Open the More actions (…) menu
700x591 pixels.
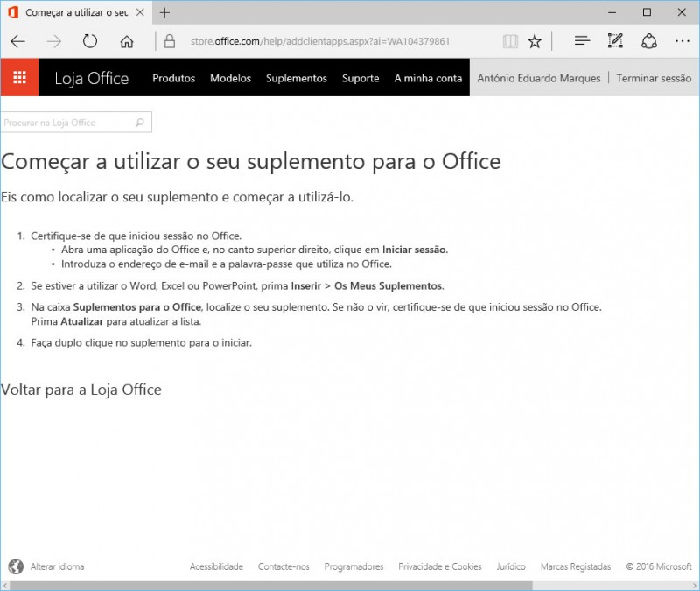(x=682, y=40)
